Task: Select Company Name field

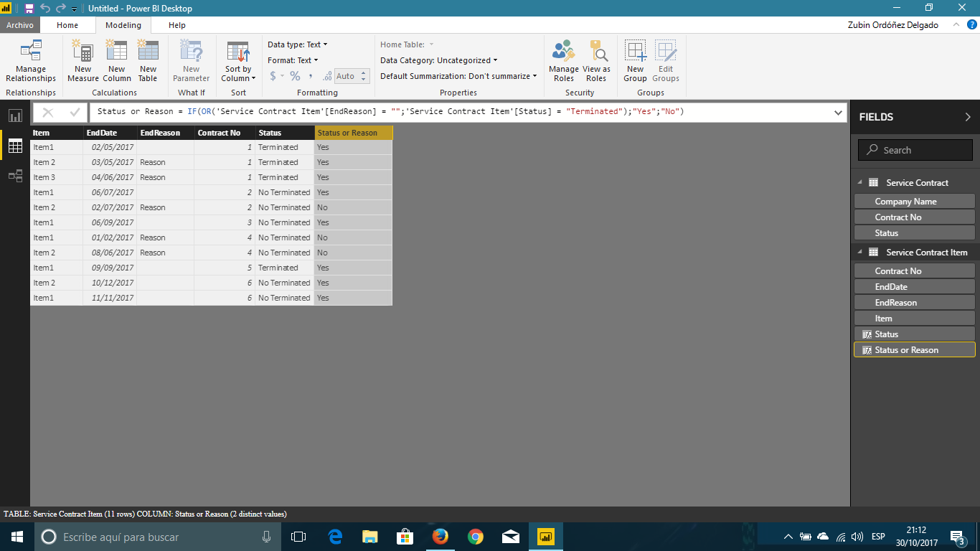Action: coord(915,202)
